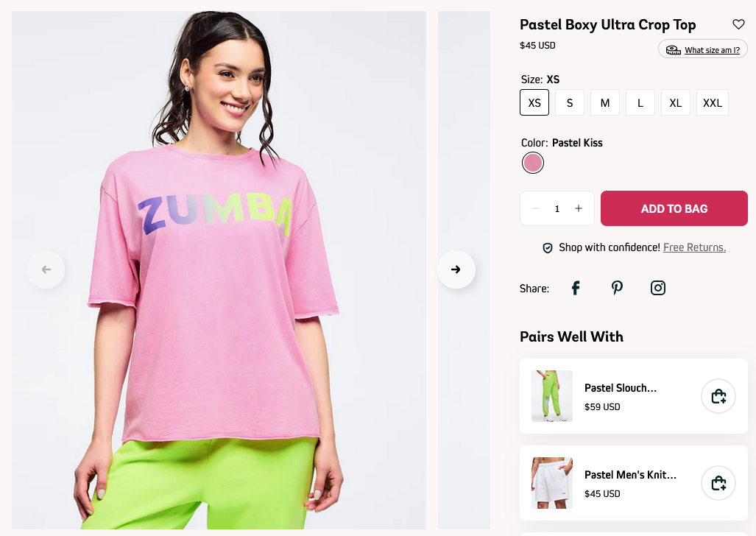756x536 pixels.
Task: Select size XS
Action: coord(534,102)
